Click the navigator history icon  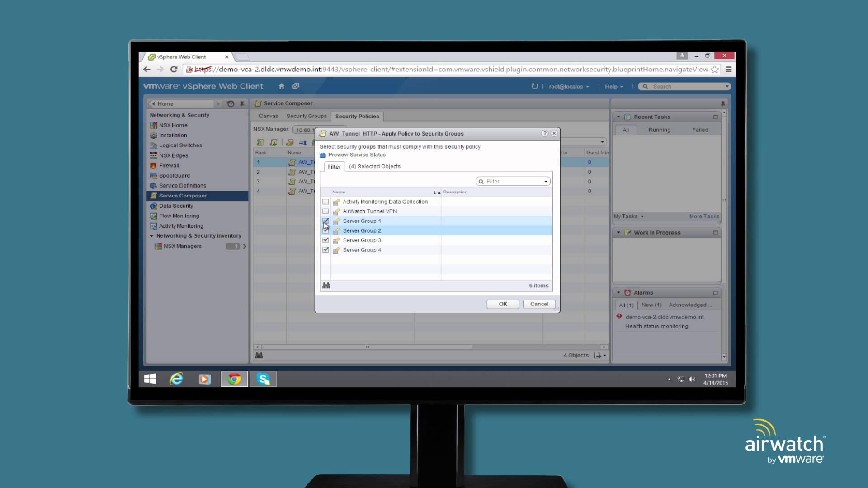pos(231,104)
